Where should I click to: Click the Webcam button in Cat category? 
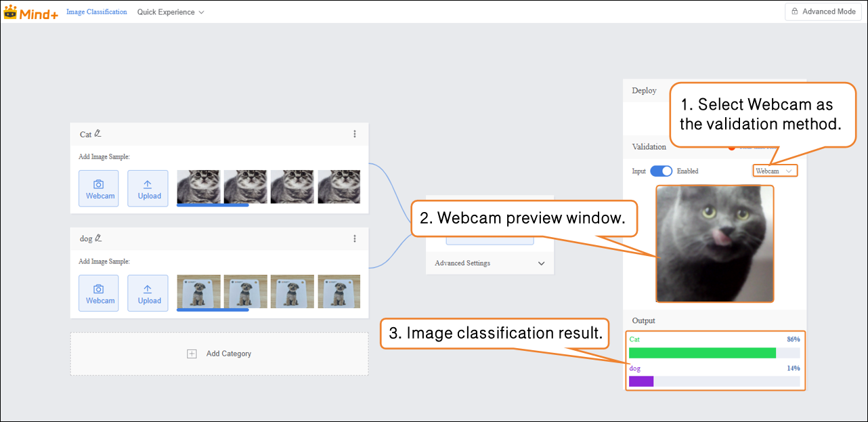pos(100,188)
